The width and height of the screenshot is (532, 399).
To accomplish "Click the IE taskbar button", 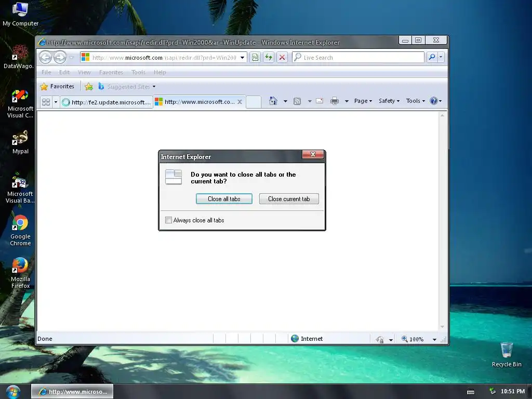I will [x=72, y=392].
